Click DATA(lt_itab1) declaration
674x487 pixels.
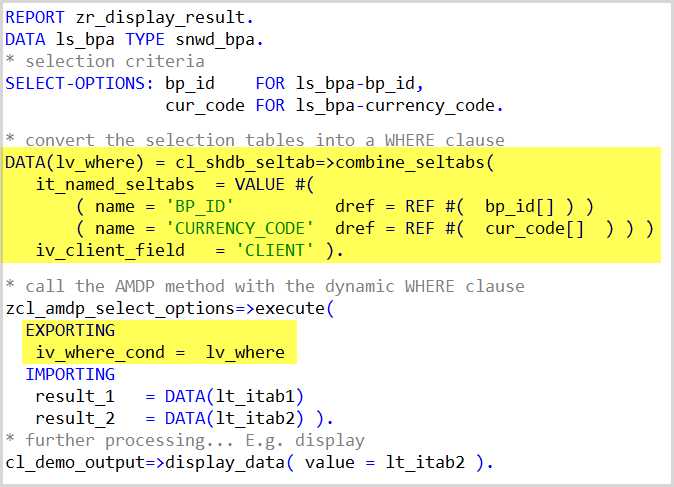coord(234,396)
